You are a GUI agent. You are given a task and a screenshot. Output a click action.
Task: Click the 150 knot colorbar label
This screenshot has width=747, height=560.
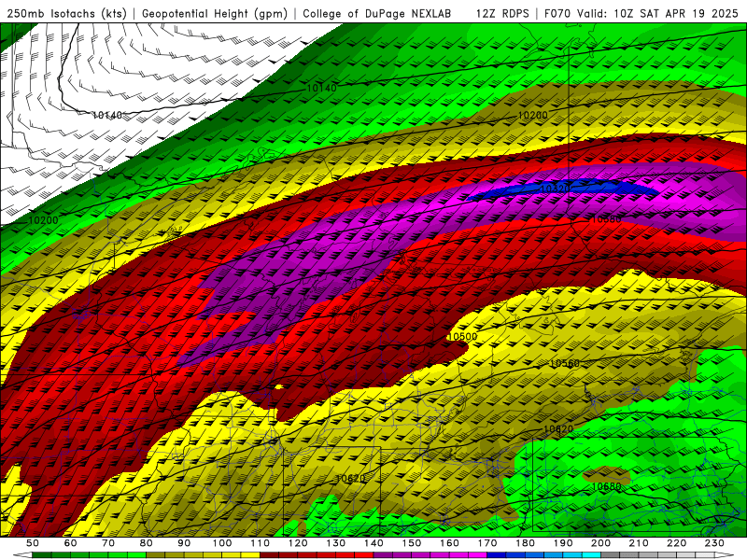(411, 543)
